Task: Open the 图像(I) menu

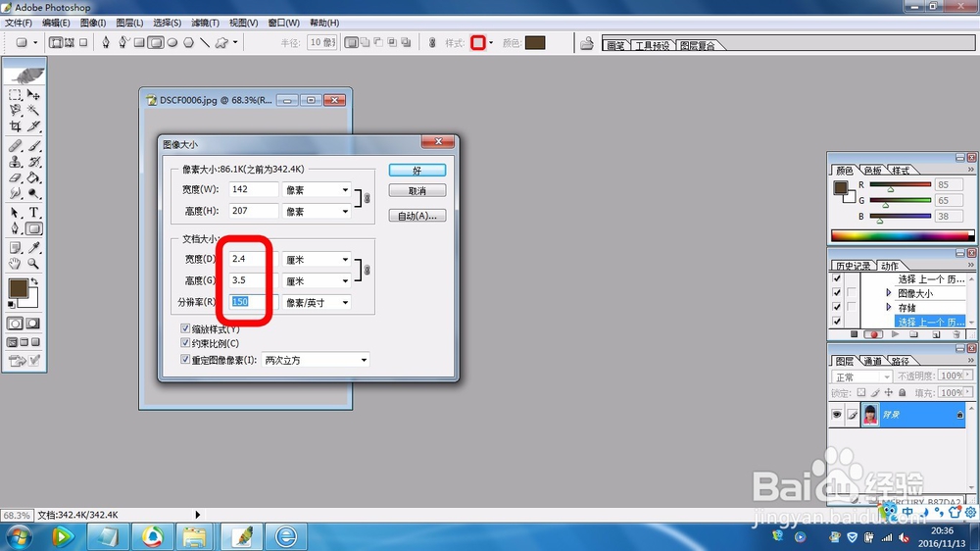Action: coord(93,23)
